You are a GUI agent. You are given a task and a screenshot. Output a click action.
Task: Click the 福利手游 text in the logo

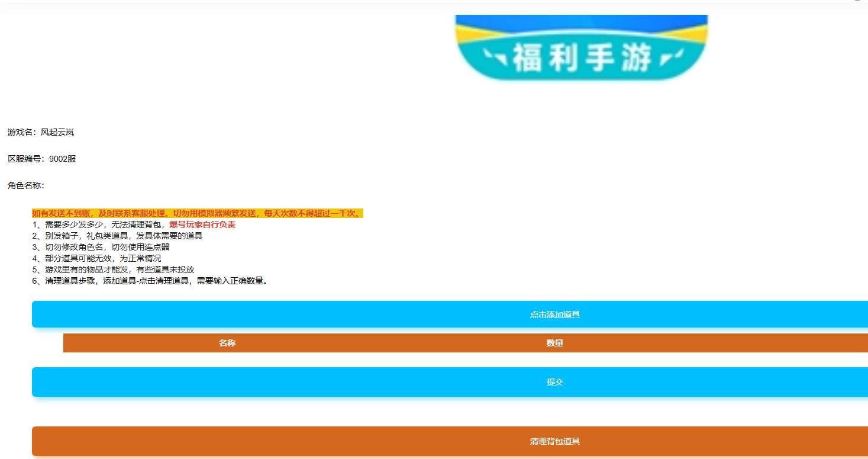(x=582, y=58)
